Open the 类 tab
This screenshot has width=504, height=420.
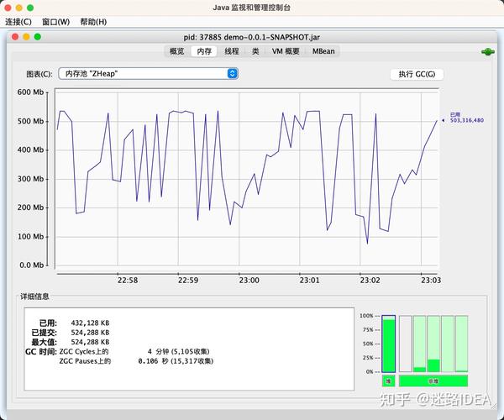255,51
